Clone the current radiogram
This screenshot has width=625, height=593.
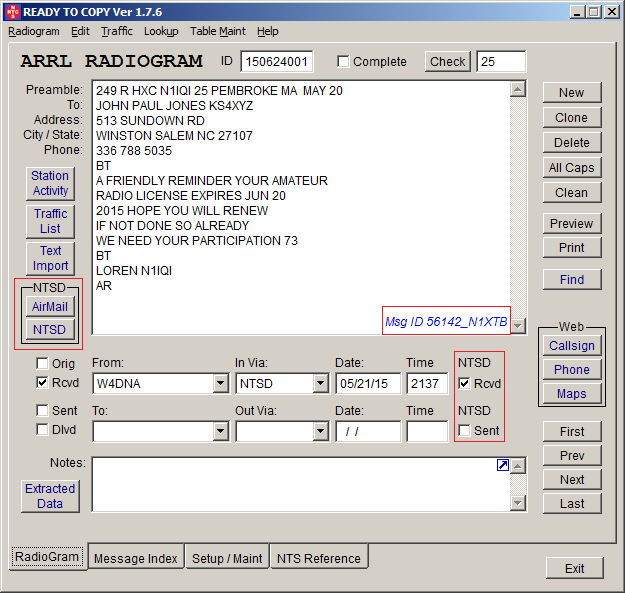(572, 118)
